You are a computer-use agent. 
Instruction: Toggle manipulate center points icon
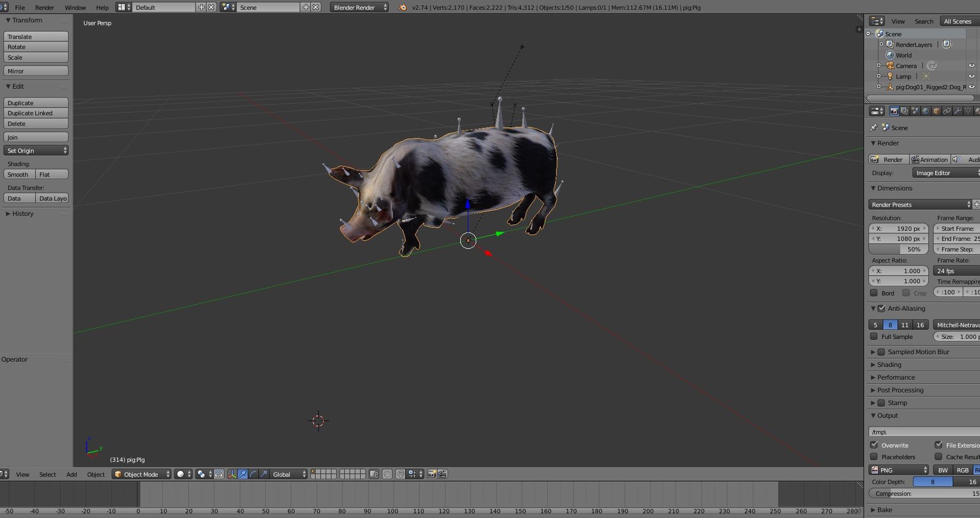point(218,474)
